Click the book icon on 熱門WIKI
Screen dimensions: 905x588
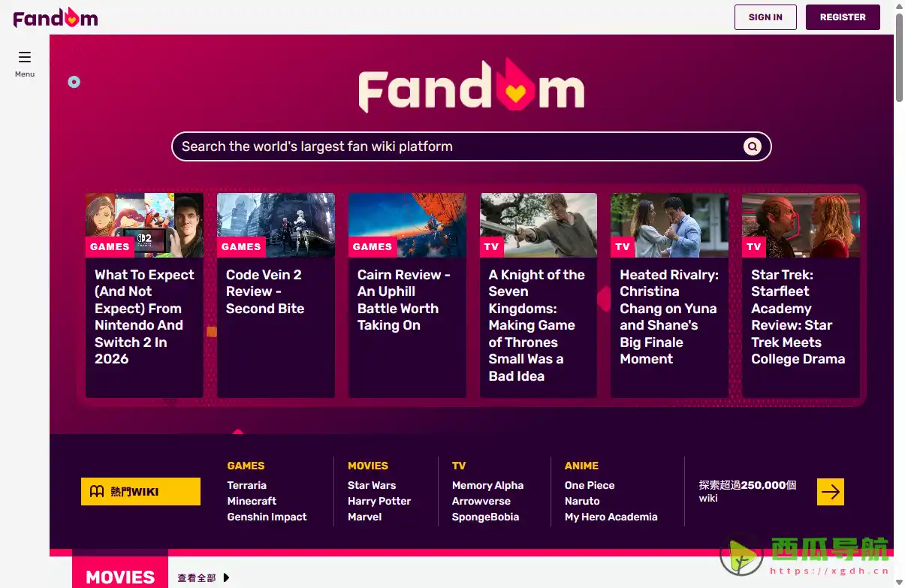click(97, 492)
